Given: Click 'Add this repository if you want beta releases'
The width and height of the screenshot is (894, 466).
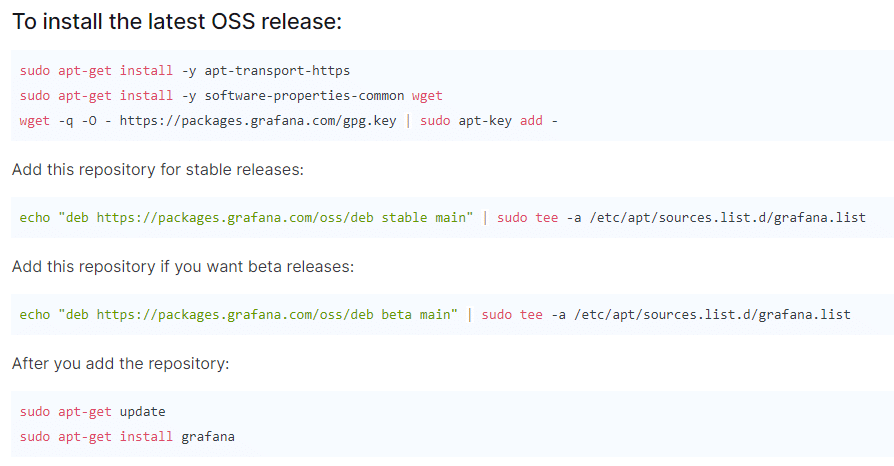Looking at the screenshot, I should pyautogui.click(x=183, y=267).
